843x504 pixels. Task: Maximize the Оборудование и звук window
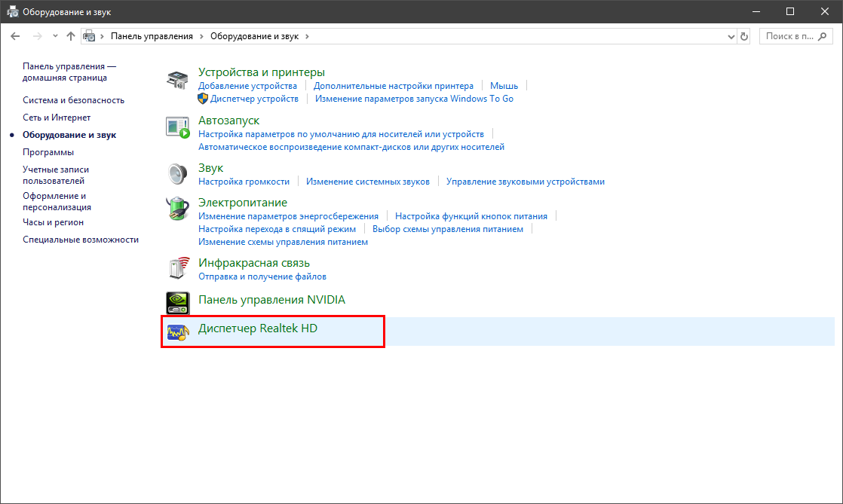(789, 11)
